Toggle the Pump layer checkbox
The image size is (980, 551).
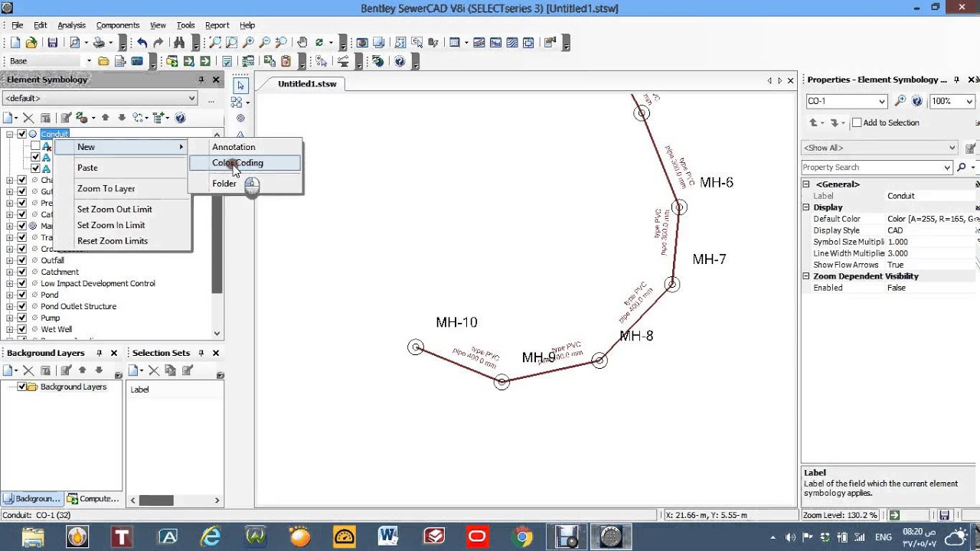click(x=21, y=318)
